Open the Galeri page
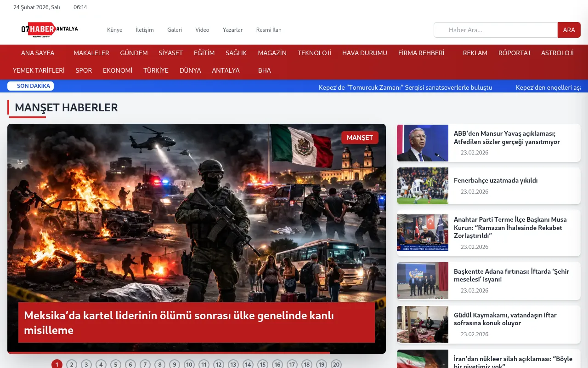Image resolution: width=588 pixels, height=368 pixels. tap(175, 29)
